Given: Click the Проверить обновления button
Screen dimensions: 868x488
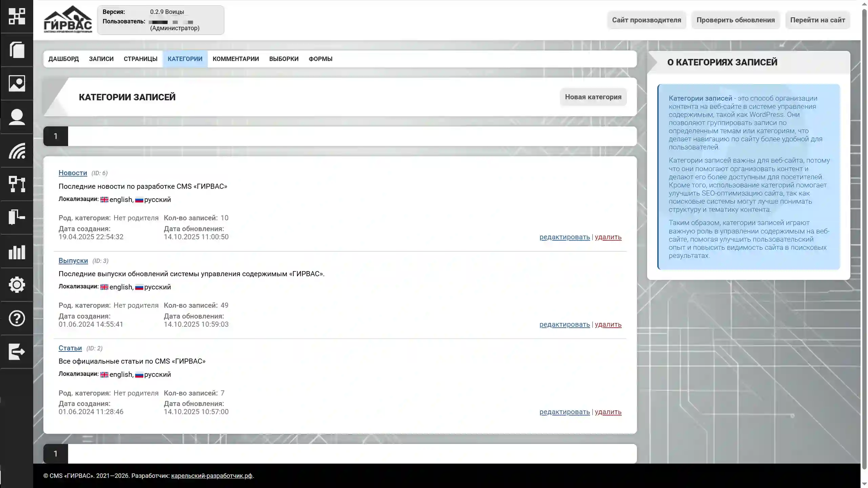Looking at the screenshot, I should 735,20.
